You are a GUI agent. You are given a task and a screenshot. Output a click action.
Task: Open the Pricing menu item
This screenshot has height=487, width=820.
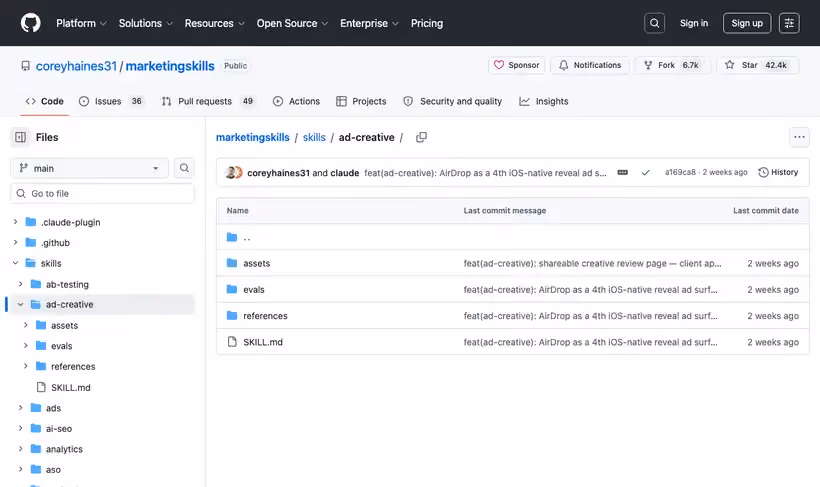click(x=427, y=23)
